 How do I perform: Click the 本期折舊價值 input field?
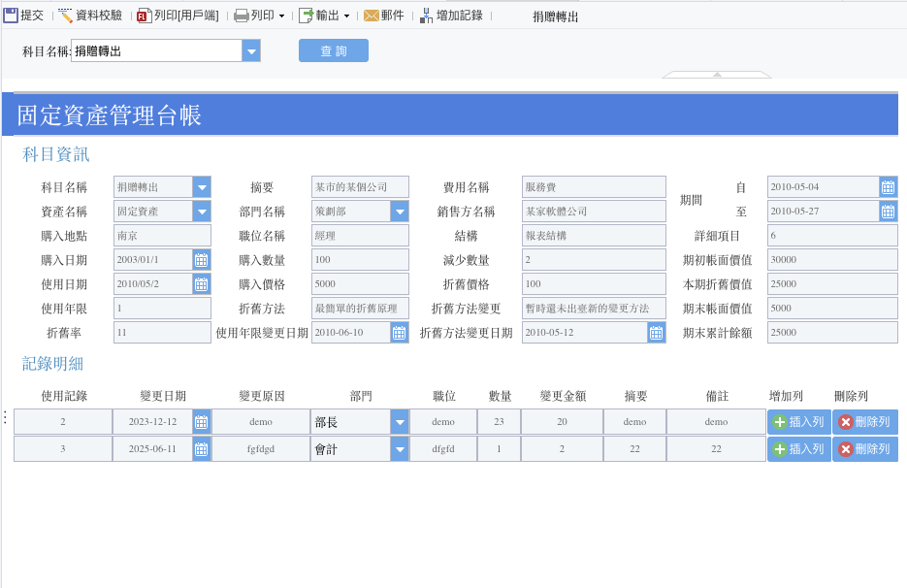(x=832, y=284)
